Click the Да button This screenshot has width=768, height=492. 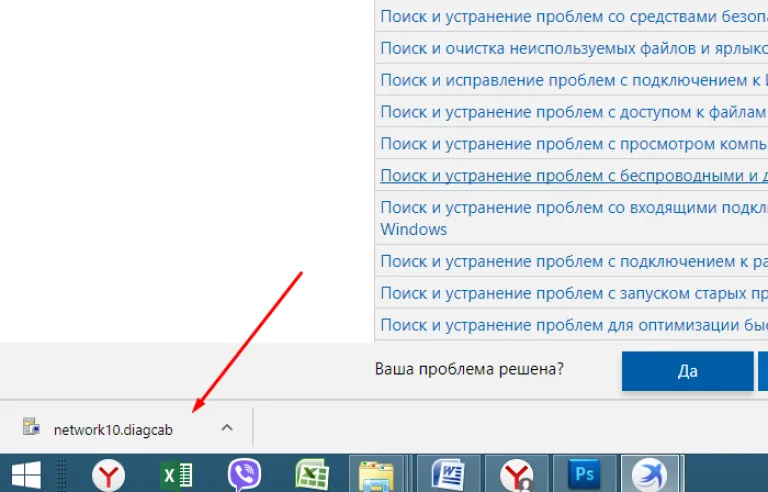[x=688, y=371]
